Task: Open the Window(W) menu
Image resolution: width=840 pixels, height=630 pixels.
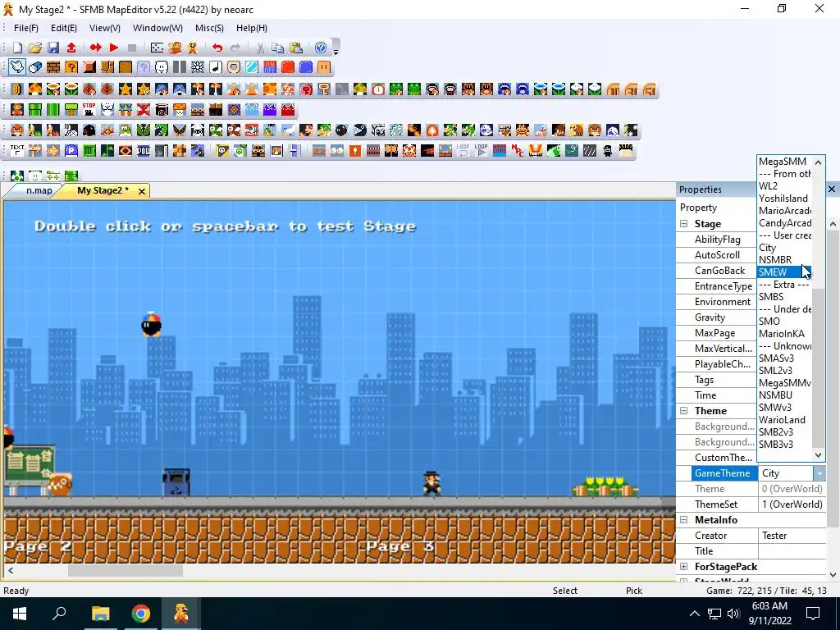Action: (157, 28)
